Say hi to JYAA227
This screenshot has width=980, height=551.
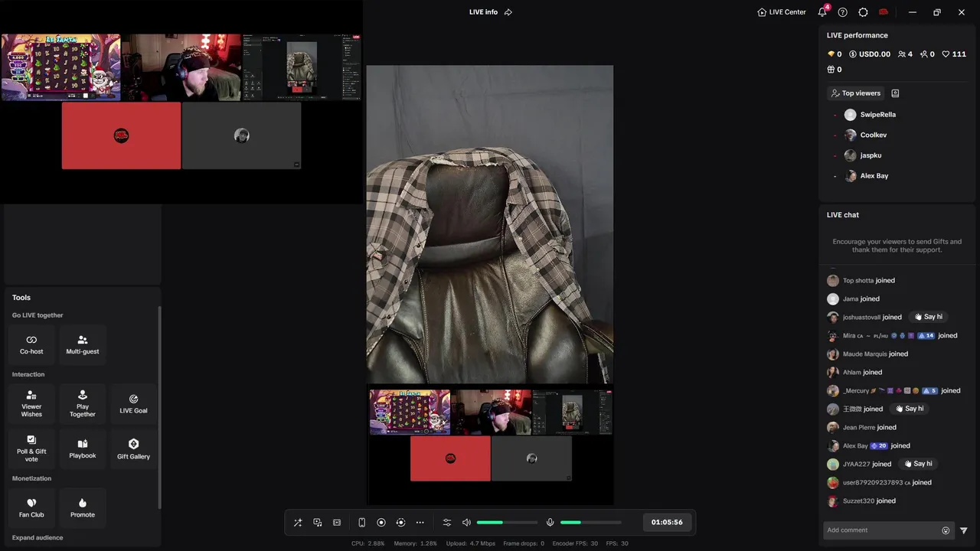tap(917, 464)
